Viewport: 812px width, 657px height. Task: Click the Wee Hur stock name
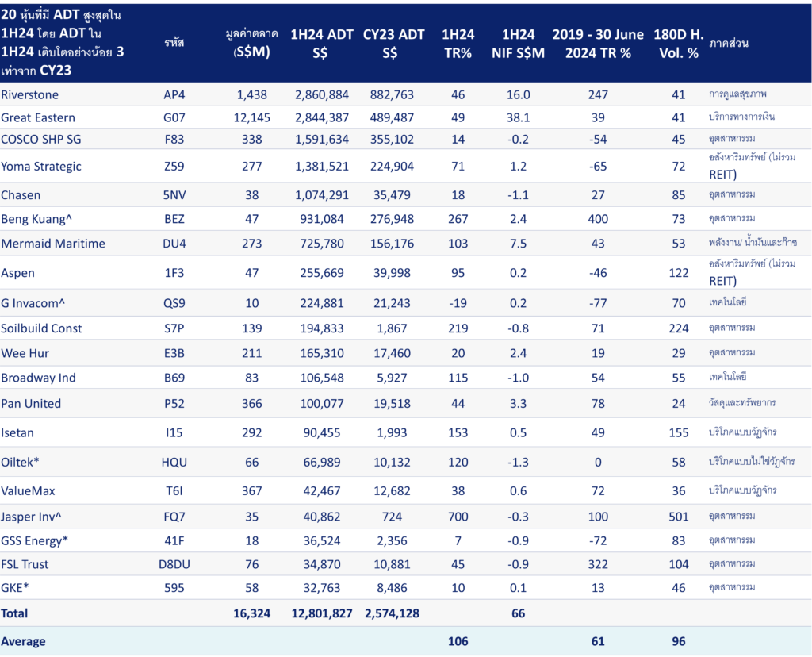pyautogui.click(x=25, y=353)
